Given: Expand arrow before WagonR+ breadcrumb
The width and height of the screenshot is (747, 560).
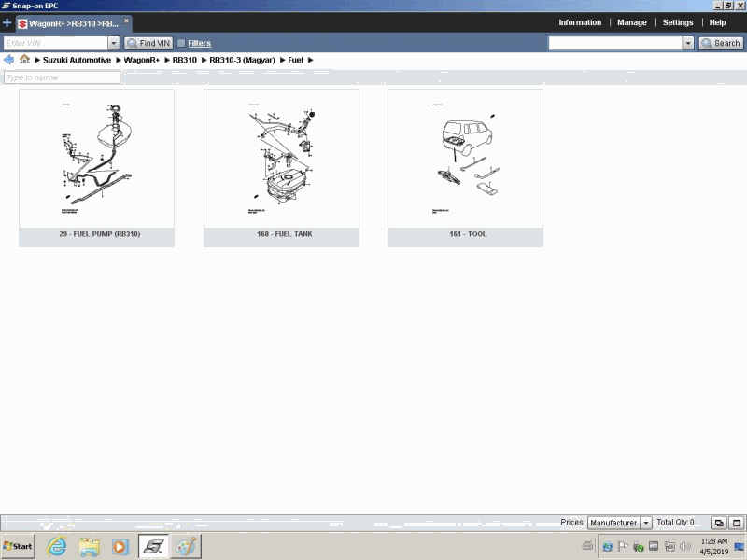Looking at the screenshot, I should click(119, 60).
